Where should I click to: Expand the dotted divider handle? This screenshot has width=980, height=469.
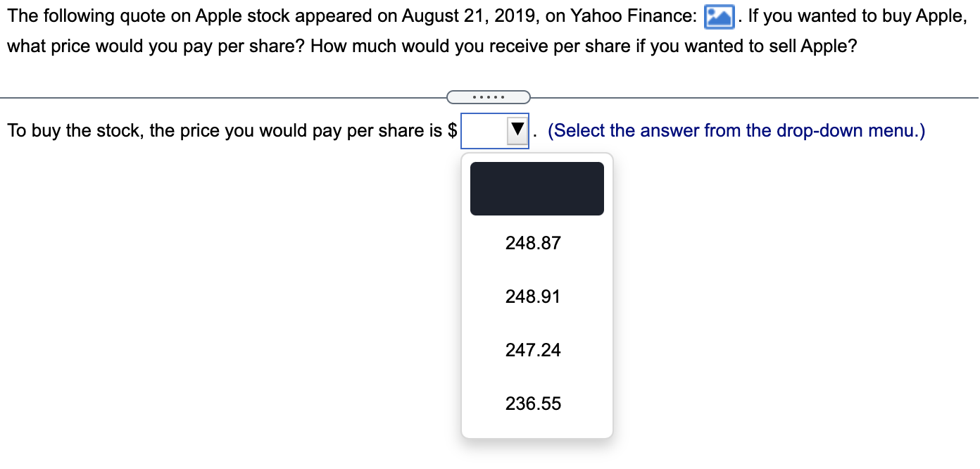point(489,96)
